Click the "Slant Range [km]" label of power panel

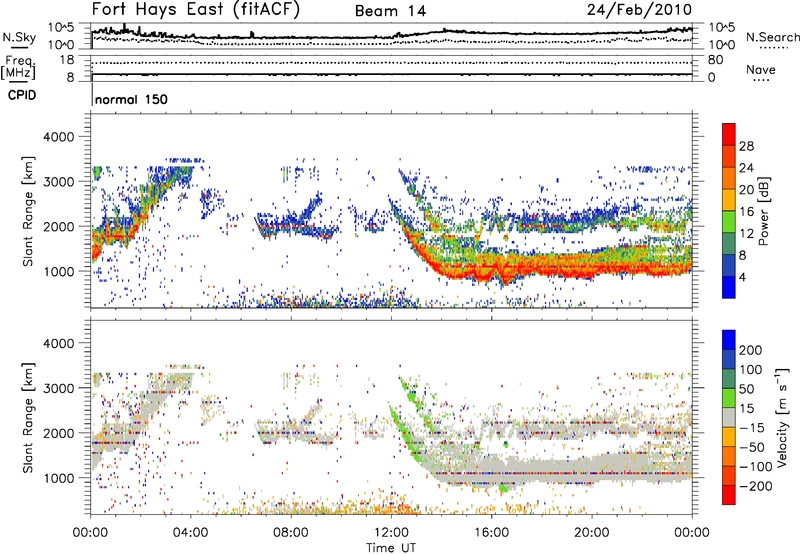pyautogui.click(x=28, y=211)
